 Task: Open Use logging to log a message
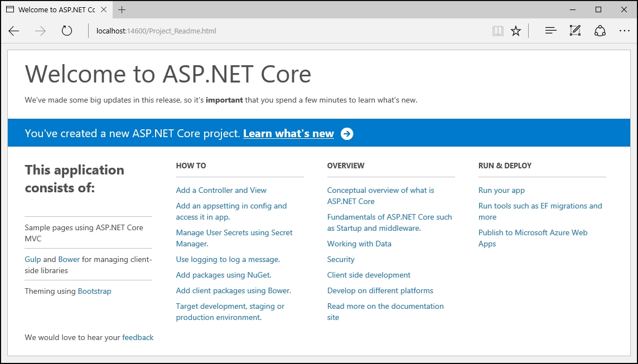point(228,259)
